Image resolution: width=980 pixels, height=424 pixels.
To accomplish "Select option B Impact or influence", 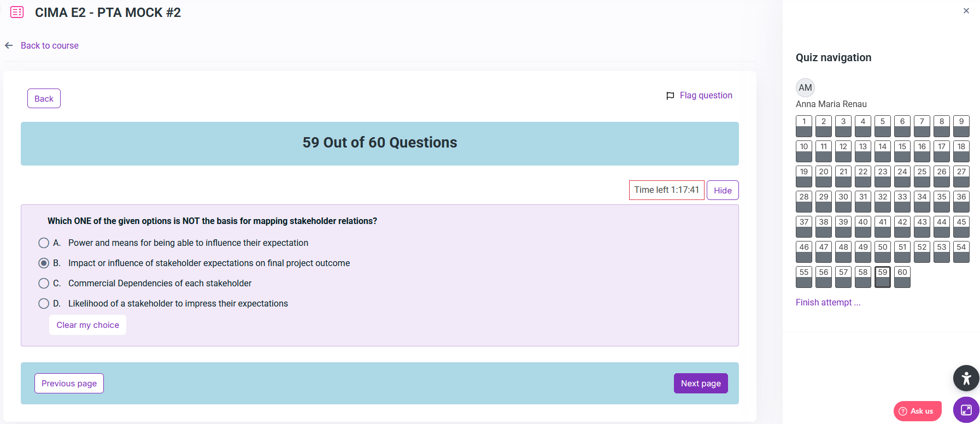I will tap(44, 263).
